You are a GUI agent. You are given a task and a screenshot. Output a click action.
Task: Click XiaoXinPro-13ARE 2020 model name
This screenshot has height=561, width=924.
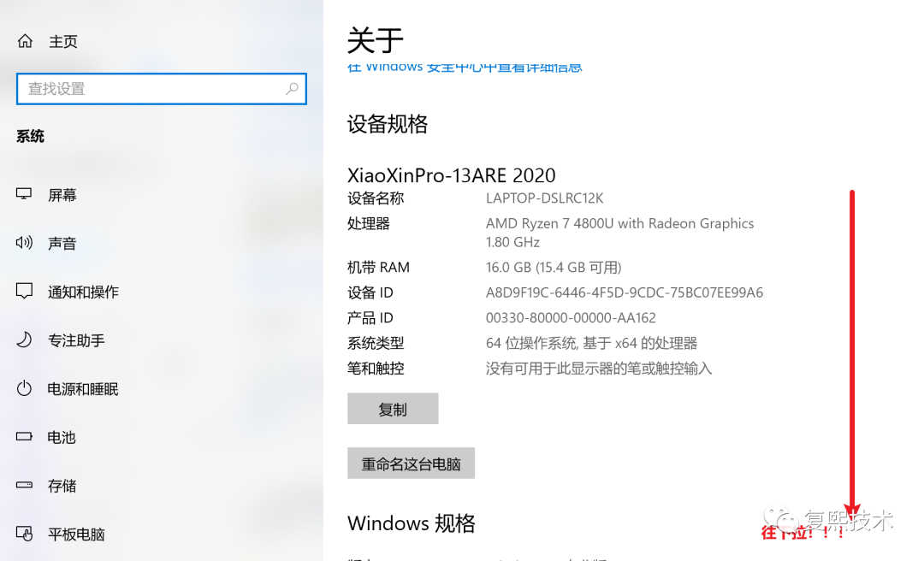tap(452, 175)
